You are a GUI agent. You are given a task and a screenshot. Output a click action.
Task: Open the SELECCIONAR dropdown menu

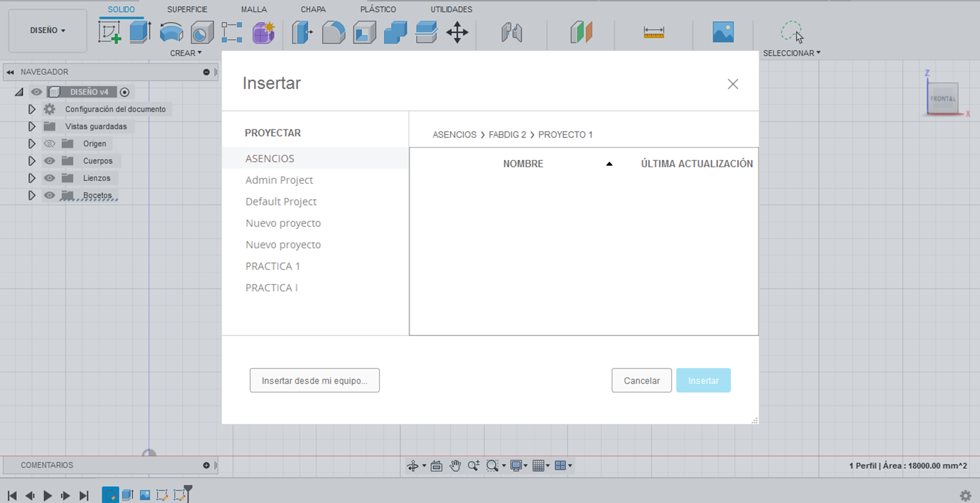(791, 53)
